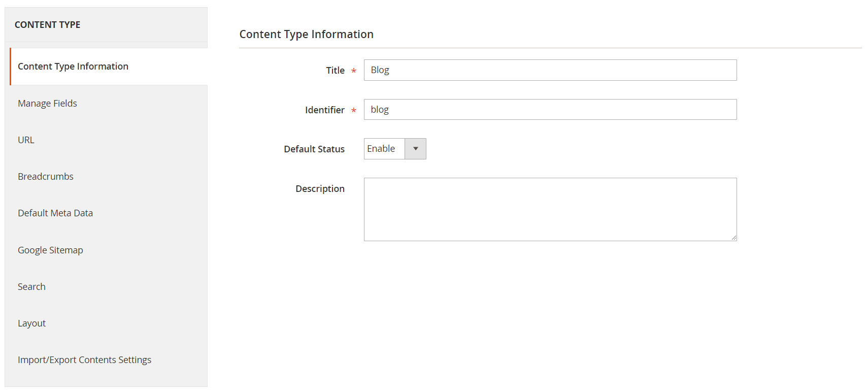Viewport: 868px width, 392px height.
Task: Open Import/Export Contents Settings tab
Action: (84, 360)
